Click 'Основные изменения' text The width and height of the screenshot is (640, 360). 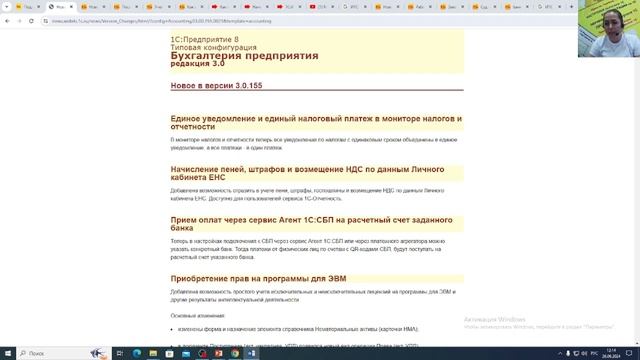[x=198, y=316]
